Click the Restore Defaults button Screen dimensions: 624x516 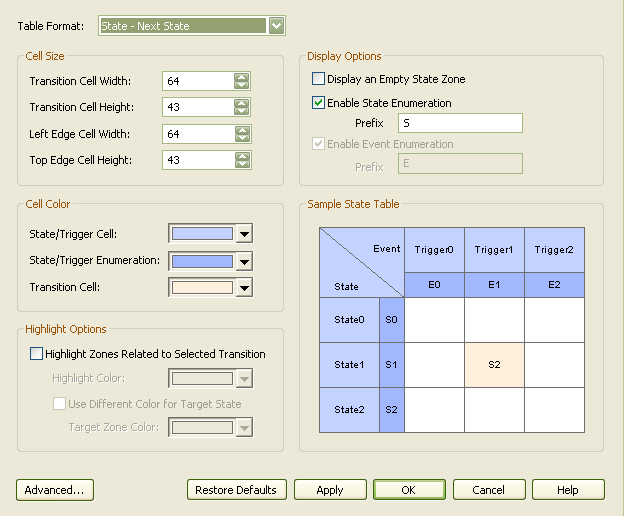coord(236,490)
